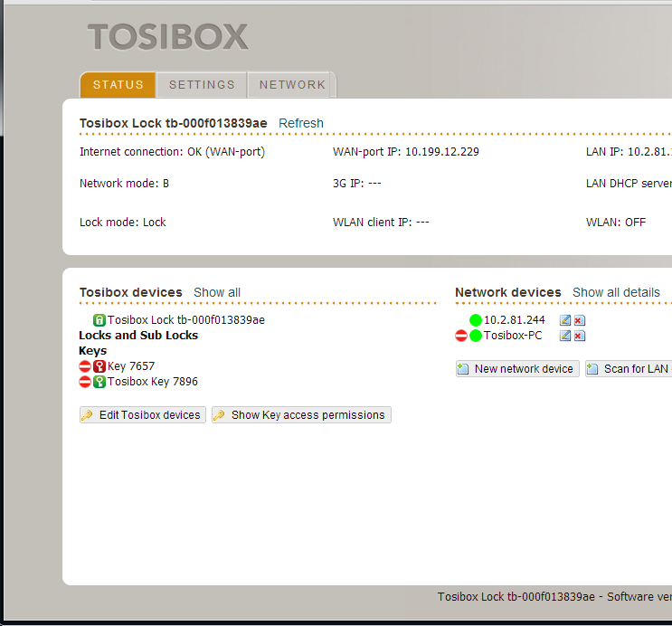Click the WLAN client IP text
672x626 pixels.
pyautogui.click(x=381, y=223)
